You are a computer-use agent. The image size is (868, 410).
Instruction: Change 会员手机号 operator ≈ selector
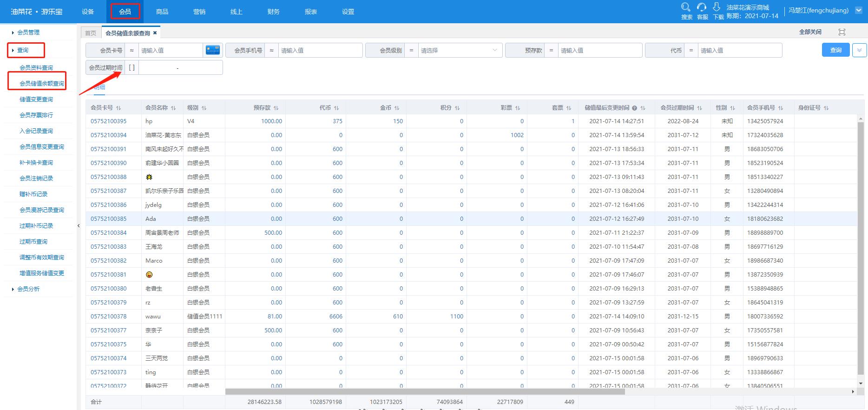click(271, 50)
